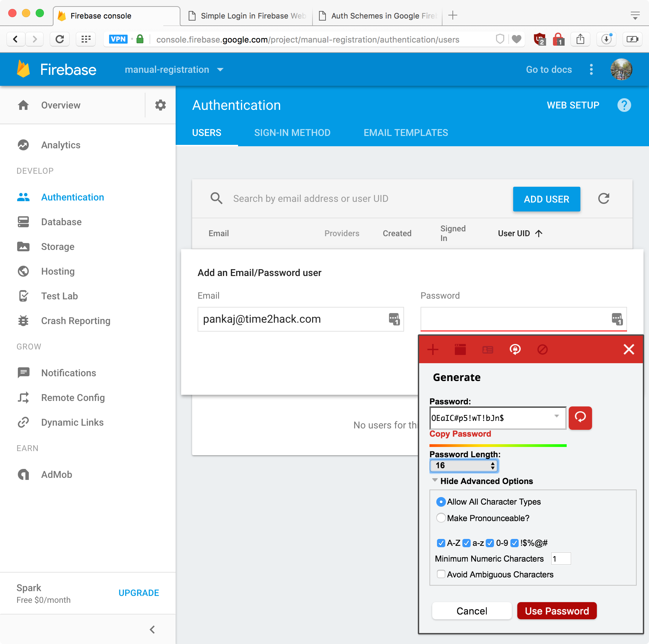649x644 pixels.
Task: Open browser tab list menu icon
Action: point(635,15)
